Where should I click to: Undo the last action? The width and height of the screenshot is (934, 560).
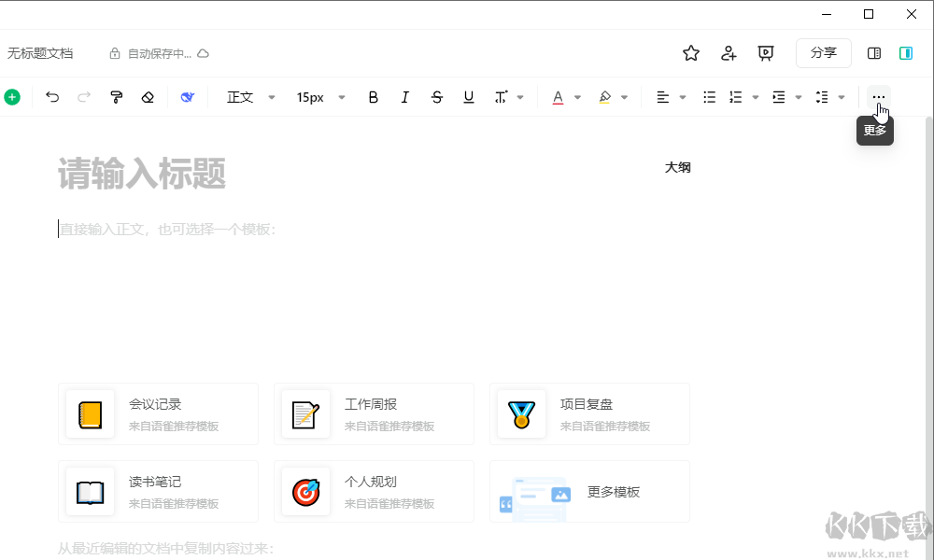52,96
